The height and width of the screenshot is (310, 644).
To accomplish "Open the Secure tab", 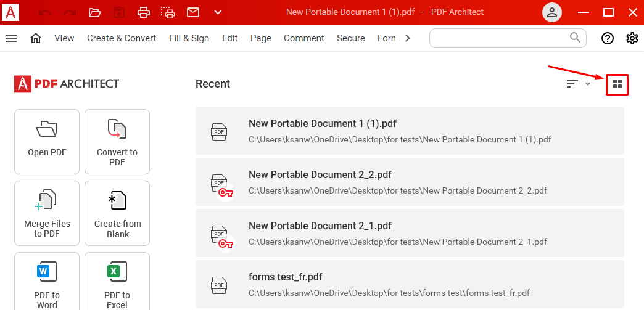I will coord(351,38).
